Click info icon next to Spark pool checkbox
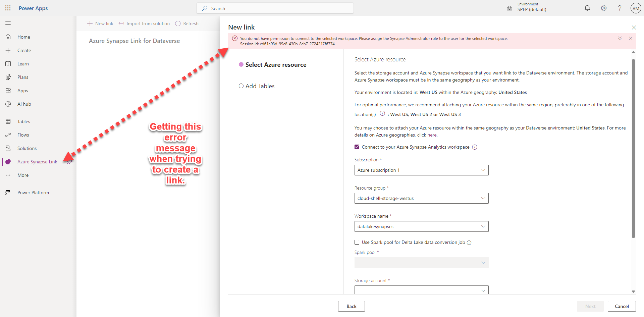This screenshot has width=644, height=317. coord(469,243)
